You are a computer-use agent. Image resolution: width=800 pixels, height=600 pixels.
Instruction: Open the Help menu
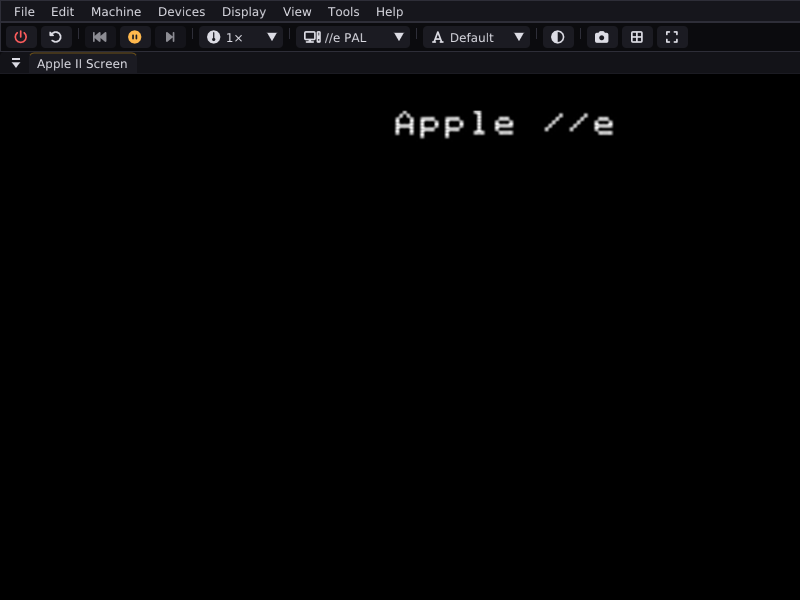pyautogui.click(x=389, y=12)
